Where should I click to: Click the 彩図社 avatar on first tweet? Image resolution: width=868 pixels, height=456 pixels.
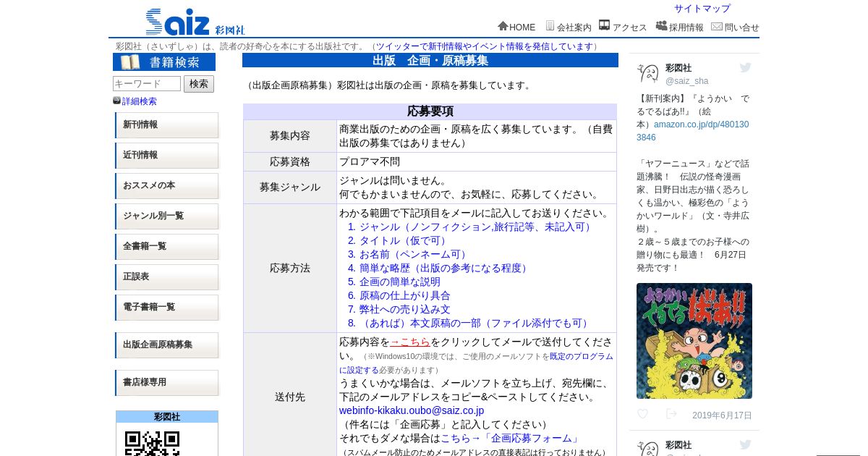pos(648,74)
